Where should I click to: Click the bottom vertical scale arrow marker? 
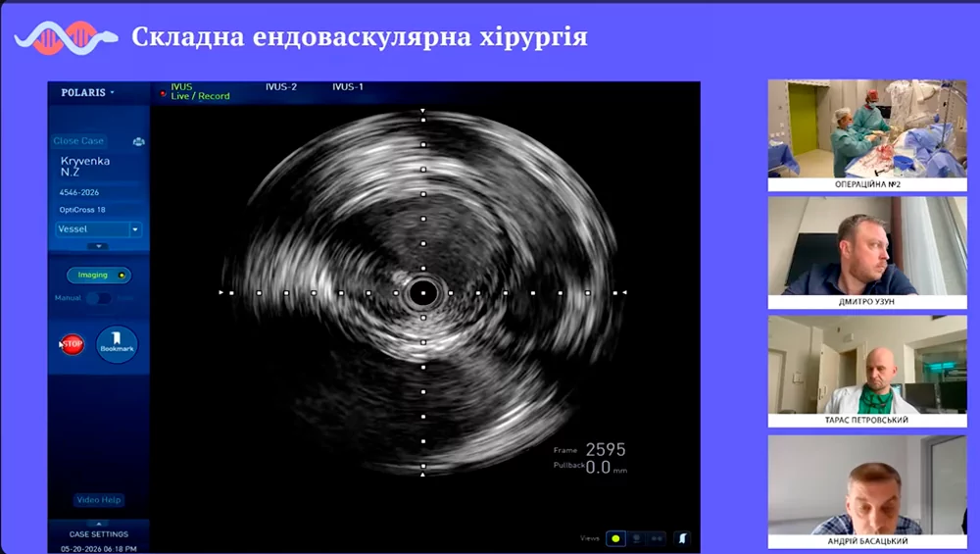pyautogui.click(x=423, y=475)
